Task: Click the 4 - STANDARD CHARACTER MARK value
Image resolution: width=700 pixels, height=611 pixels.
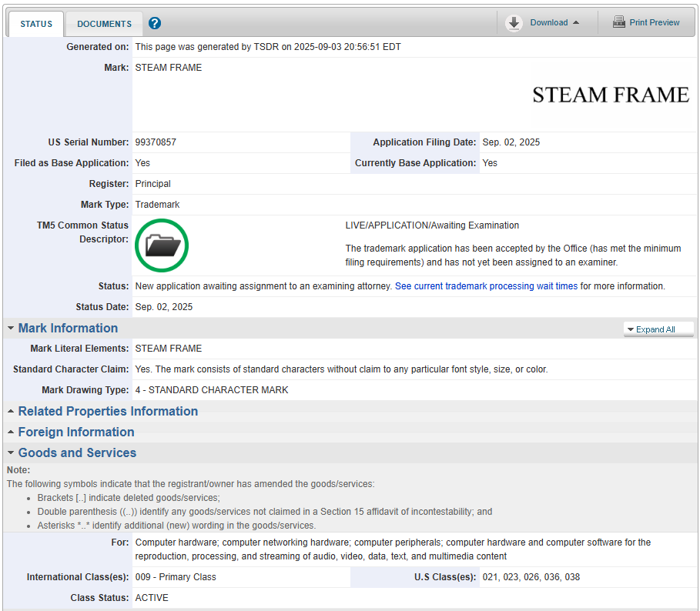Action: coord(212,390)
